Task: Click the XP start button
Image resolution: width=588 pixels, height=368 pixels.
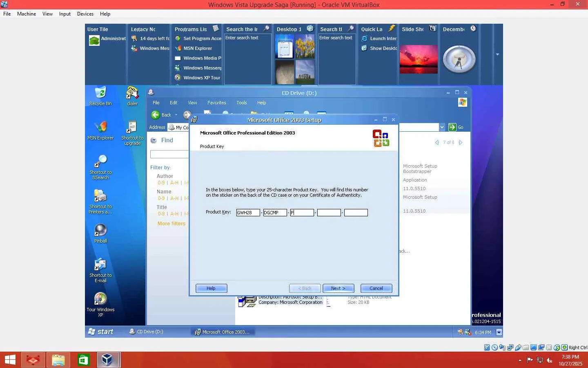Action: tap(101, 332)
